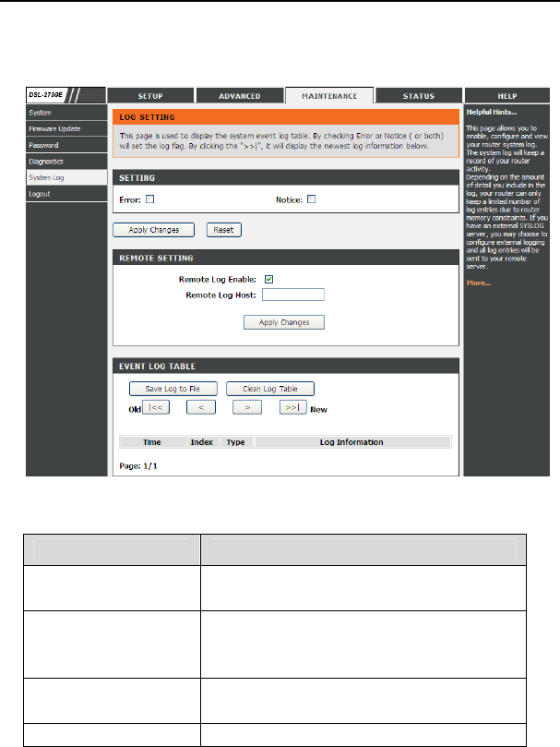Enable the Error log checkbox
Image resolution: width=560 pixels, height=747 pixels.
point(150,199)
